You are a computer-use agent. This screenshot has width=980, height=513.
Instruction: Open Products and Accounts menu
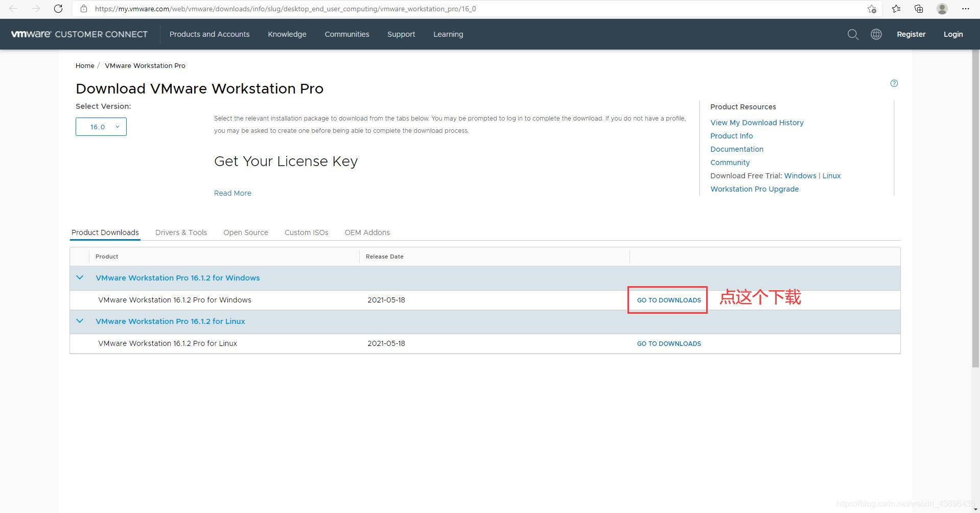209,34
